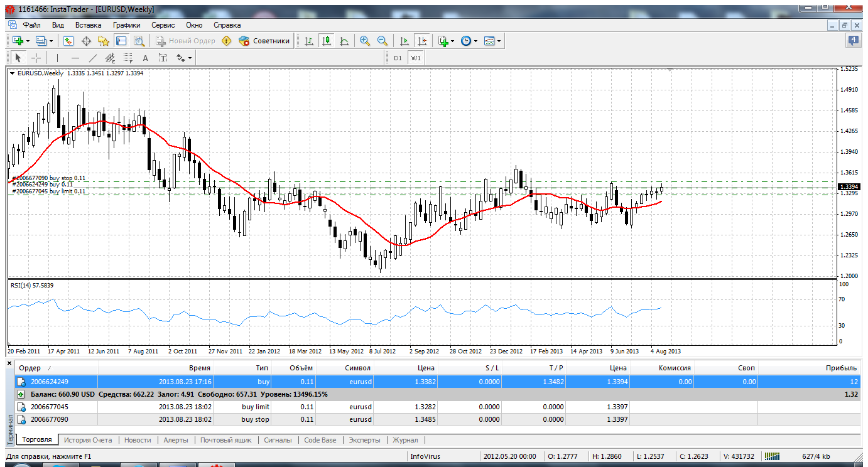Image resolution: width=868 pixels, height=467 pixels.
Task: Draw a vertical line on chart
Action: 57,58
